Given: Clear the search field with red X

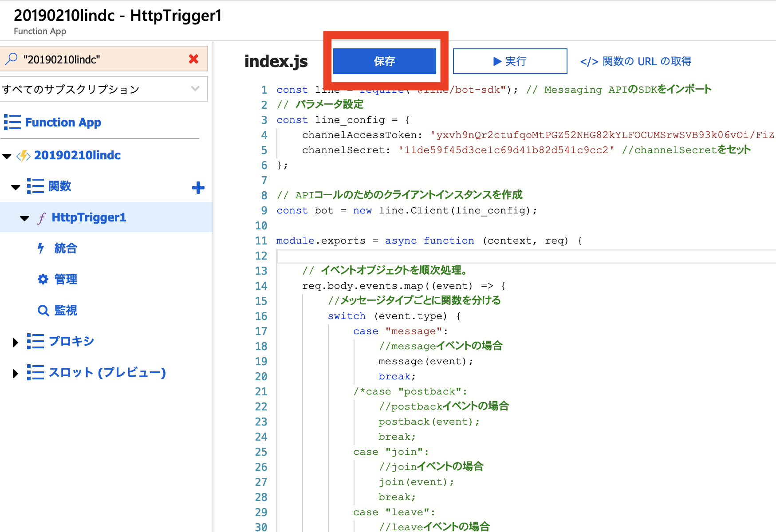Looking at the screenshot, I should pyautogui.click(x=193, y=59).
